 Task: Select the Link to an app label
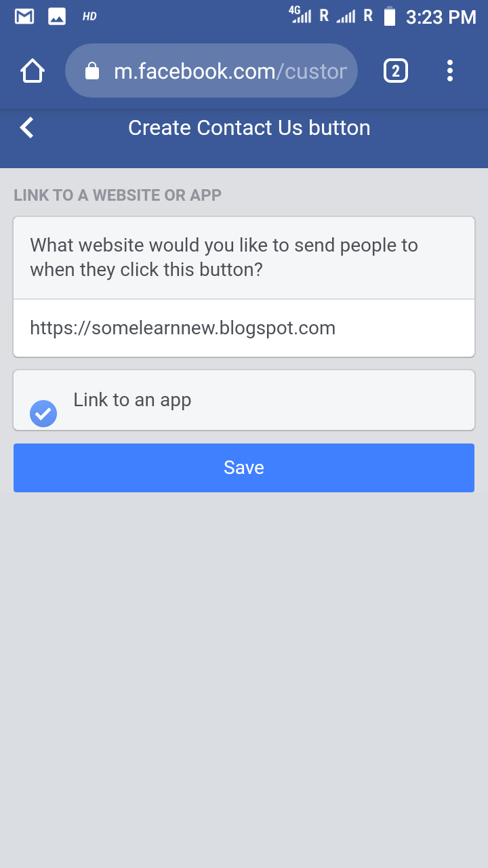coord(132,400)
